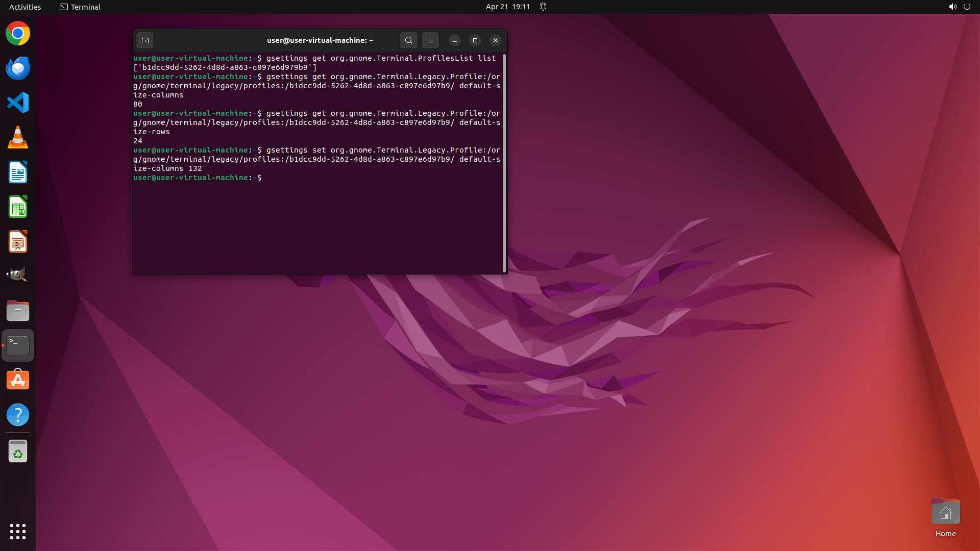
Task: Open LibreOffice Impress
Action: pyautogui.click(x=18, y=242)
